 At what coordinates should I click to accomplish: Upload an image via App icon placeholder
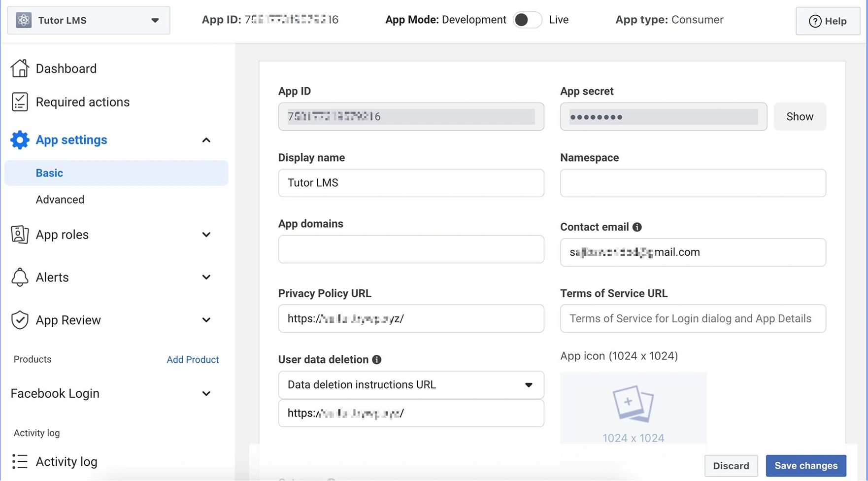coord(634,408)
